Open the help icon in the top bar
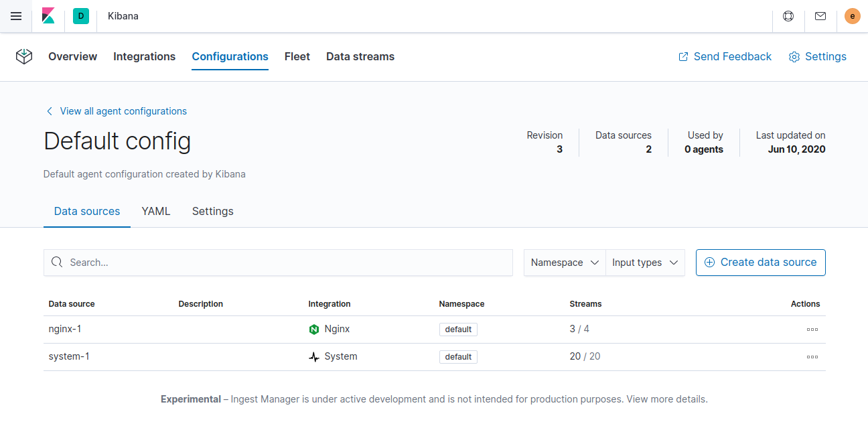Screen dimensions: 868x432 click(x=788, y=15)
